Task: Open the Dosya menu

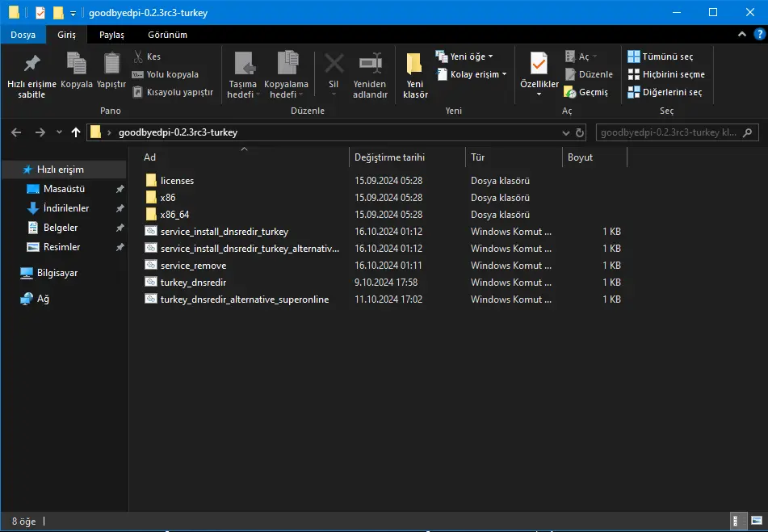Action: pos(23,35)
